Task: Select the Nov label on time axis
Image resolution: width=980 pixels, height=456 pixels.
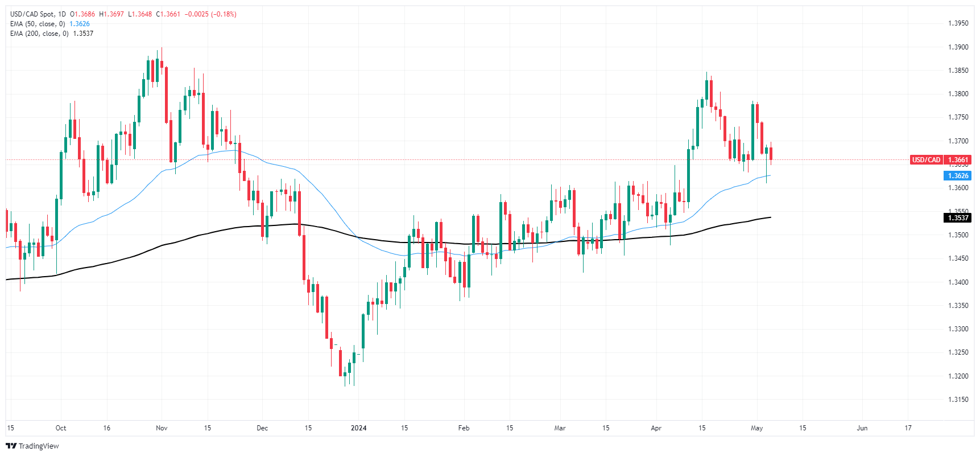Action: point(162,428)
